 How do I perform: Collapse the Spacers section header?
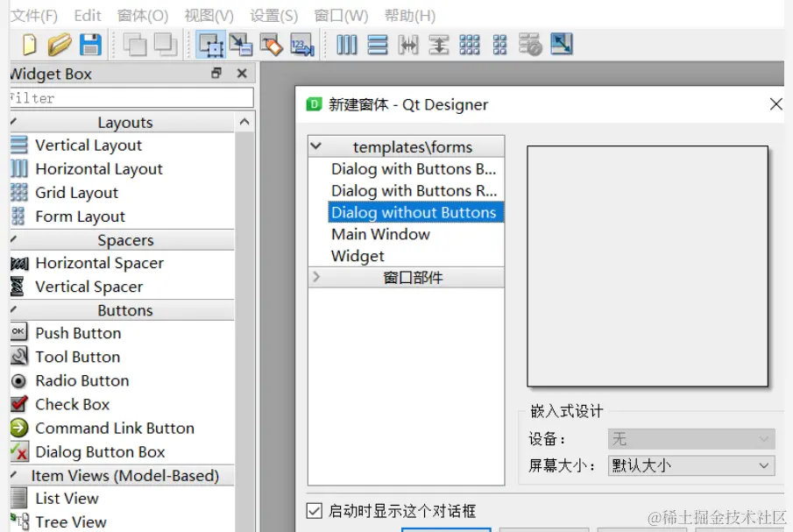(x=124, y=239)
